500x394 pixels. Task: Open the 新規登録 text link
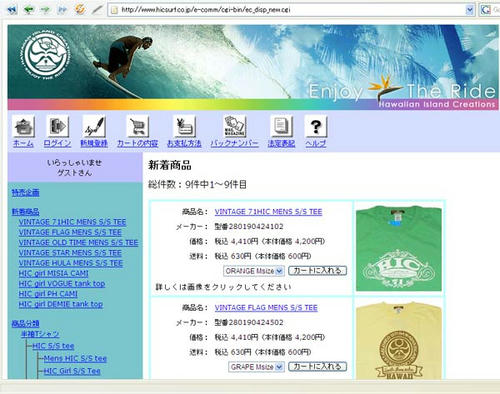[x=94, y=143]
